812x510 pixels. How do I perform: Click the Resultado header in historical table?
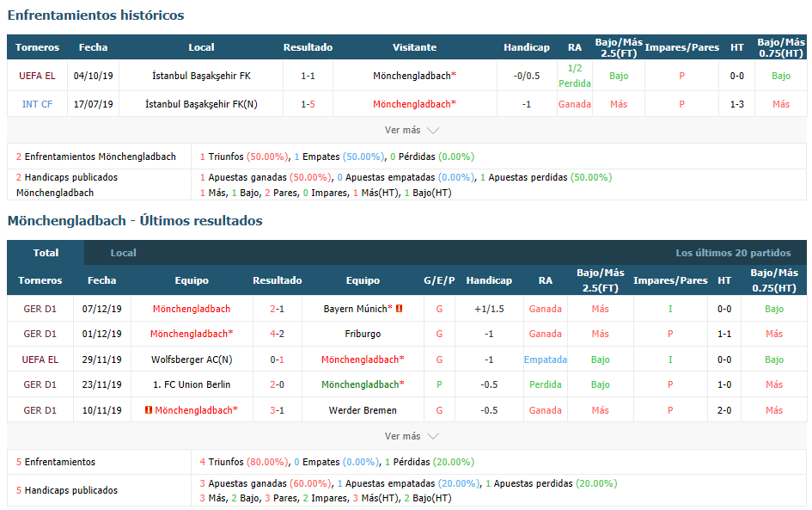pos(308,47)
